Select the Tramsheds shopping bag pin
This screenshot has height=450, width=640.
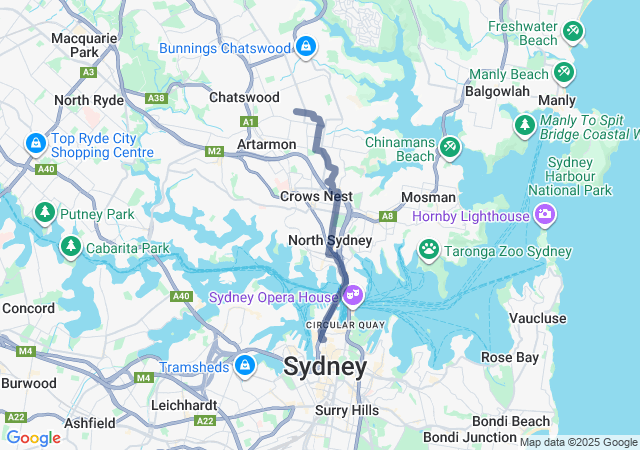point(244,365)
